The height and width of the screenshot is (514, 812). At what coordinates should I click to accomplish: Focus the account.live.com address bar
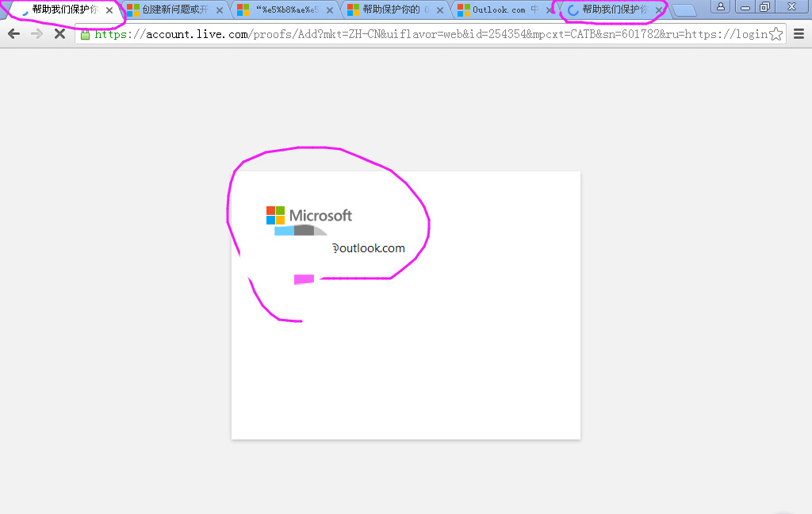431,34
